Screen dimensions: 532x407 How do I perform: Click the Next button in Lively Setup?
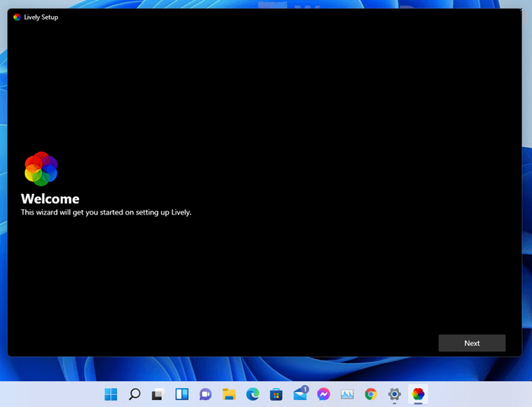tap(472, 343)
